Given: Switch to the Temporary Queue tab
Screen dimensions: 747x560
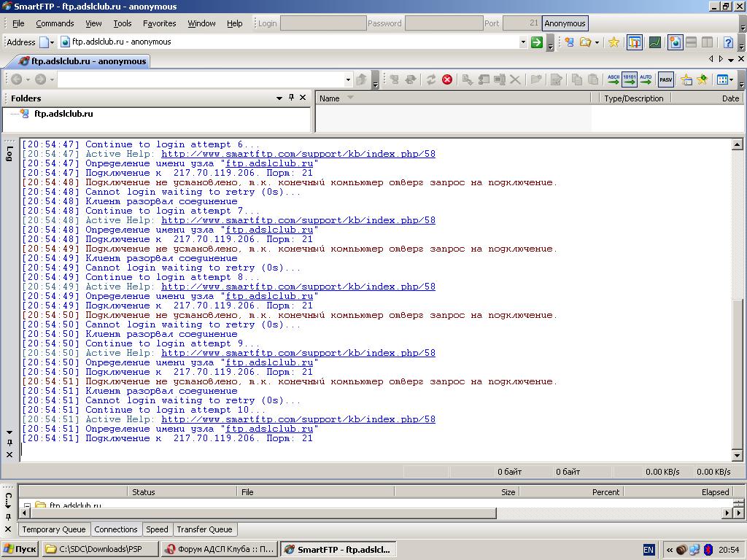Looking at the screenshot, I should (53, 529).
